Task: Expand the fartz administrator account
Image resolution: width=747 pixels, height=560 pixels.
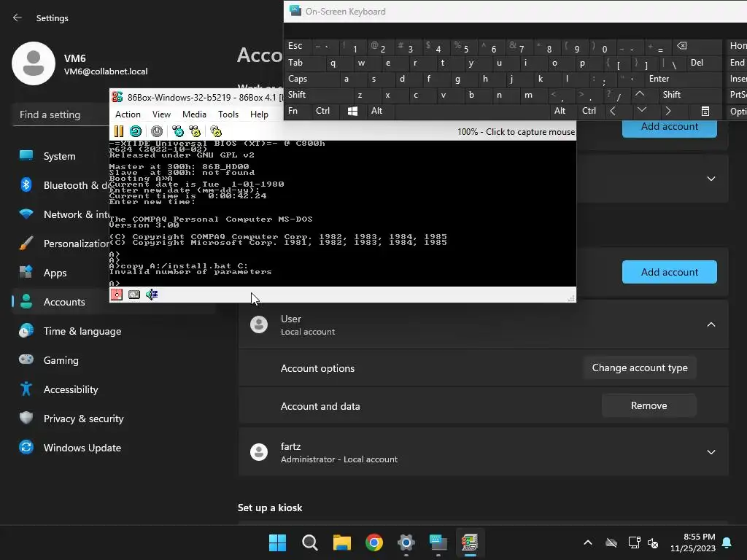Action: (x=711, y=452)
